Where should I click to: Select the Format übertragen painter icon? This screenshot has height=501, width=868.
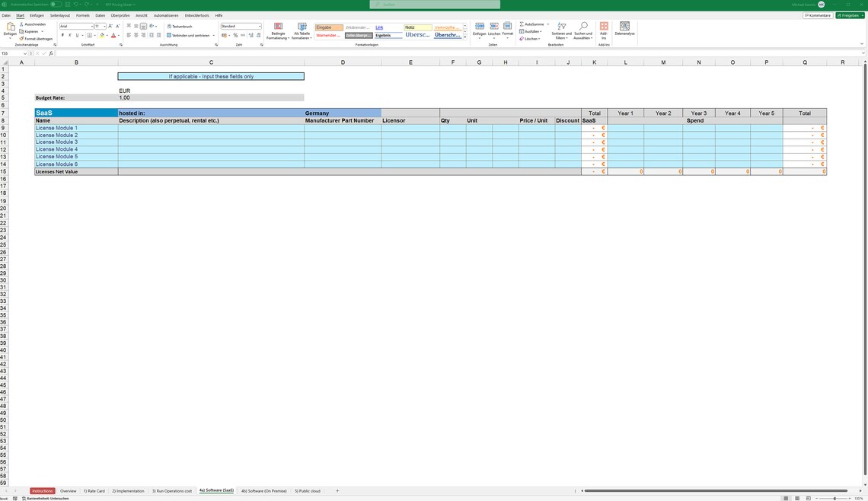tap(21, 38)
